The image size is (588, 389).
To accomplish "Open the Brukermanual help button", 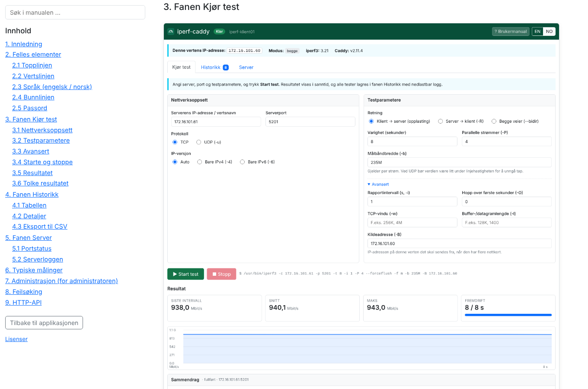I will coord(511,32).
